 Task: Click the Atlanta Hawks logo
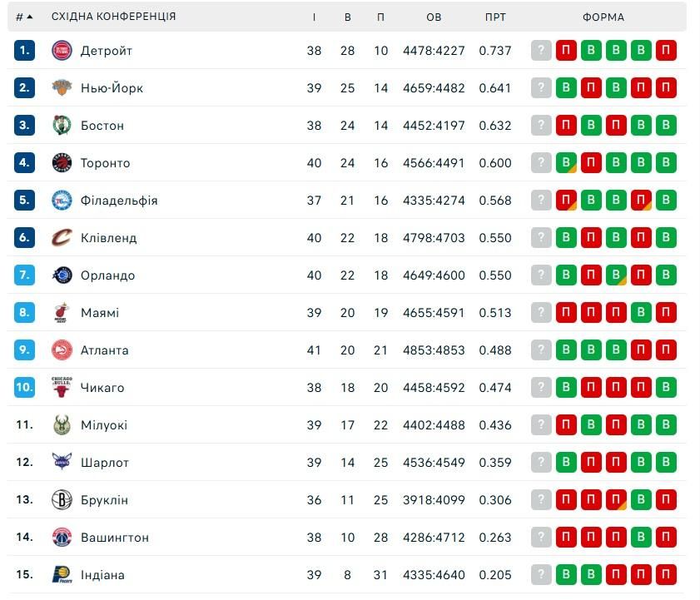(x=62, y=350)
